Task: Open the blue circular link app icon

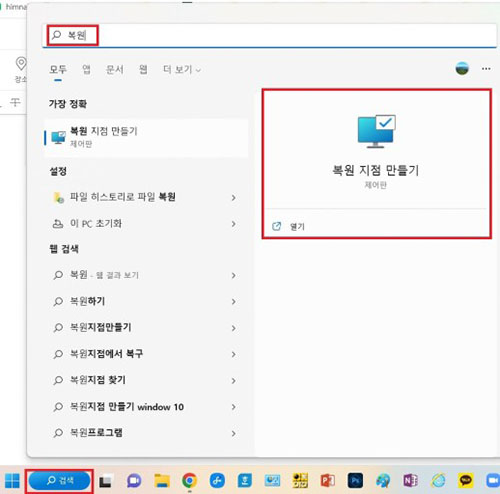Action: tap(217, 481)
